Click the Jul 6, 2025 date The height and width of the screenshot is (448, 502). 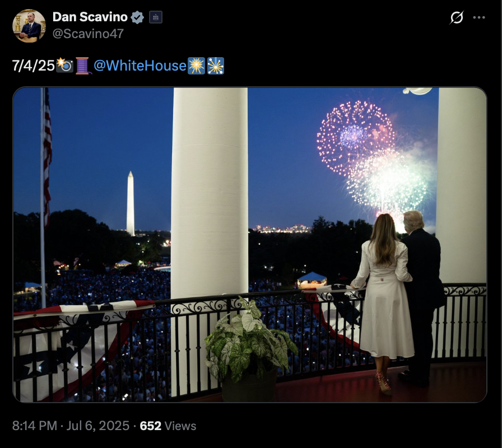pos(97,426)
